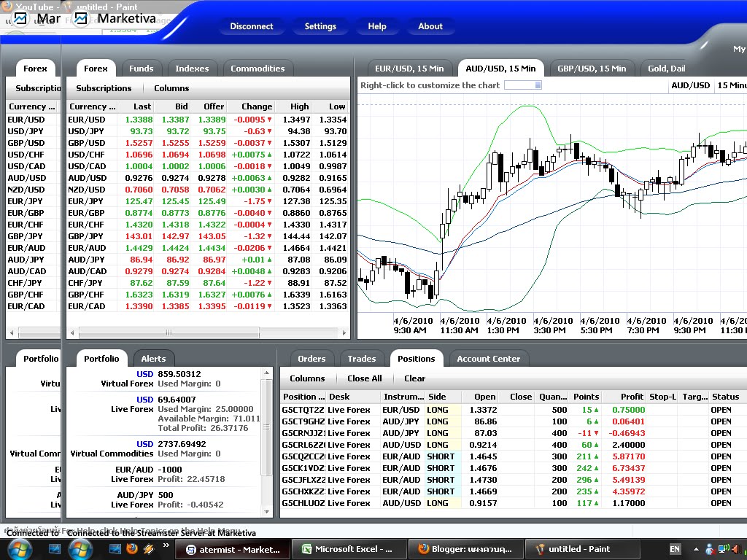
Task: Click the up arrow on USD/CHF change
Action: [x=270, y=155]
